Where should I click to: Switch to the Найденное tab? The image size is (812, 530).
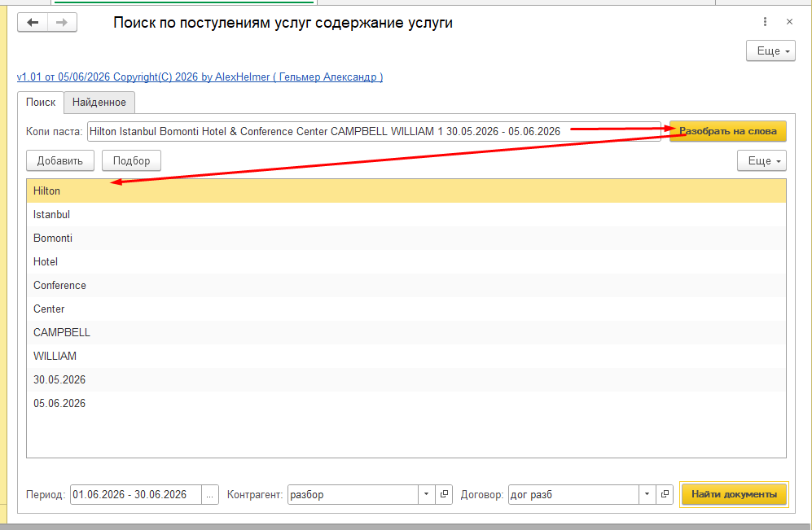pos(99,103)
